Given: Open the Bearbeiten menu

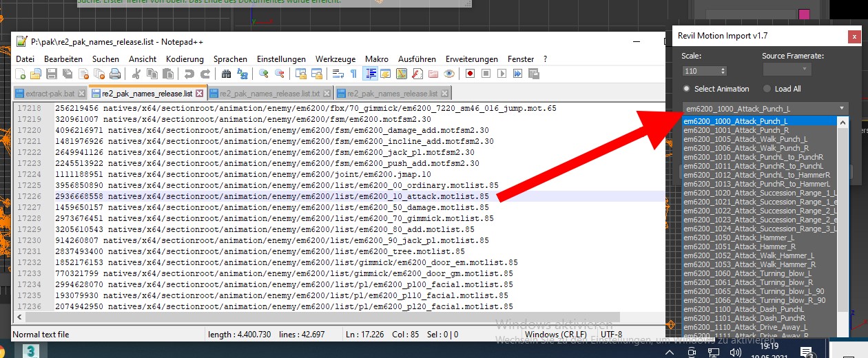Looking at the screenshot, I should point(63,59).
